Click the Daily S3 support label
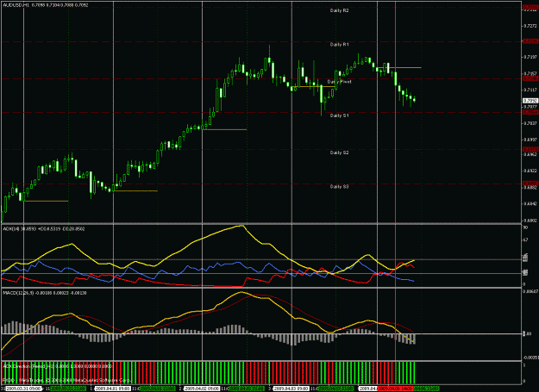This screenshot has height=392, width=539. tap(339, 187)
